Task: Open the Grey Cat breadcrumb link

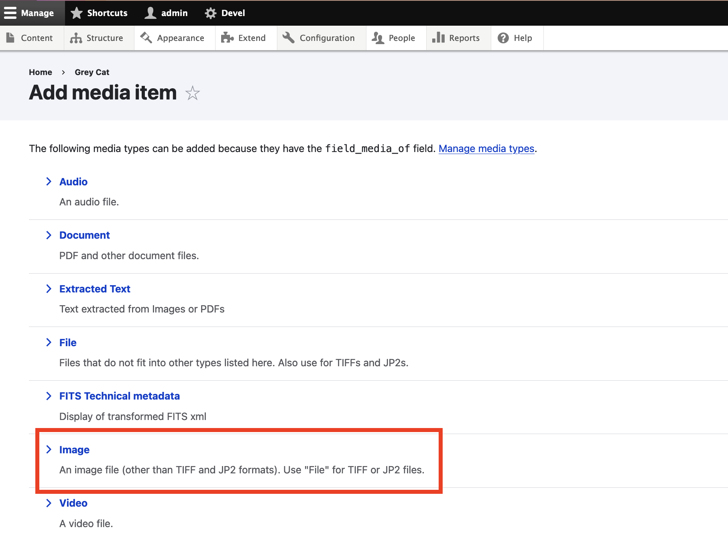Action: coord(92,72)
